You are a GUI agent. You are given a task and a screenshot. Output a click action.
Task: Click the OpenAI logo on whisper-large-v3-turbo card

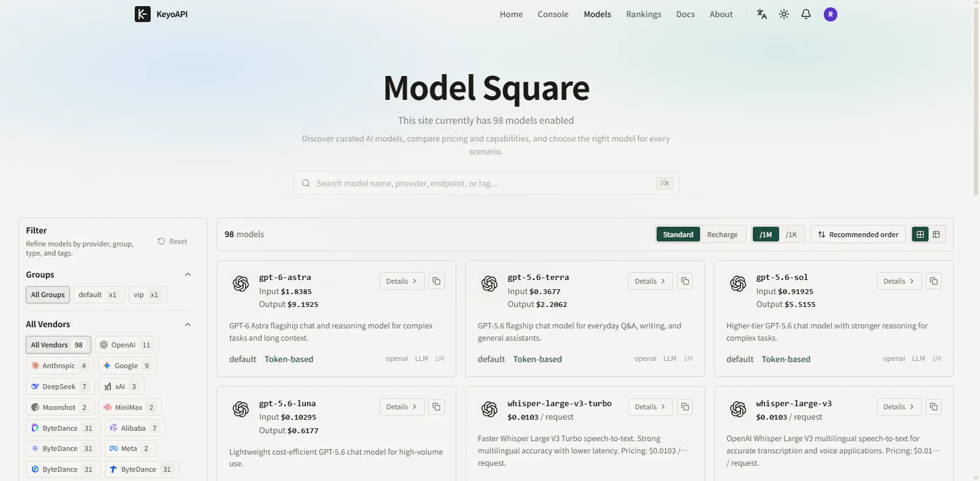(489, 409)
